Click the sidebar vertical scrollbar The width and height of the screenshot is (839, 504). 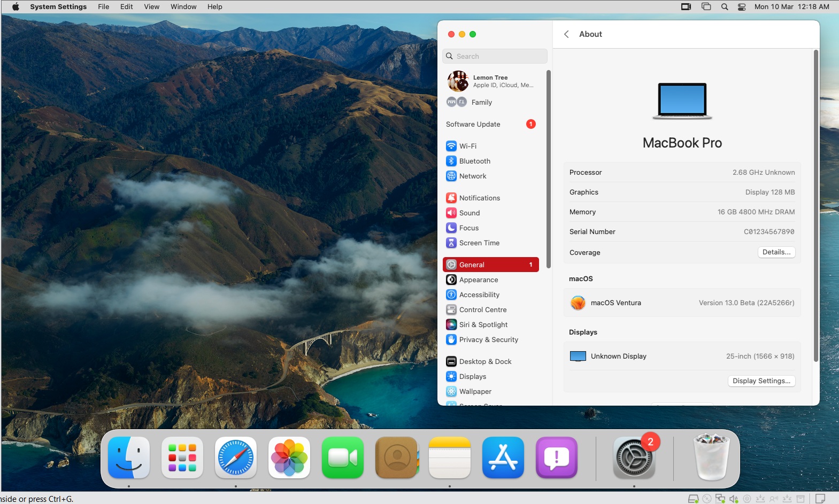(x=549, y=168)
